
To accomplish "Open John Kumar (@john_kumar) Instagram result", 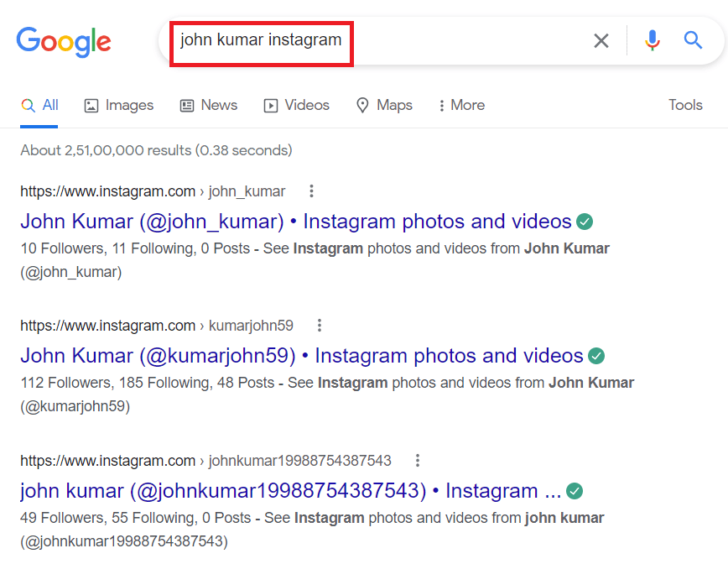I will [296, 222].
